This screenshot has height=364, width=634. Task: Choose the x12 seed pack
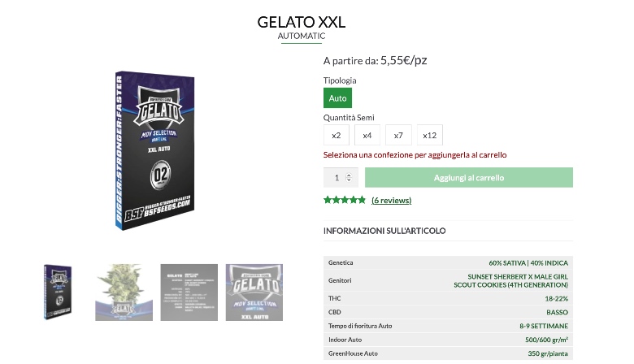[x=429, y=136]
